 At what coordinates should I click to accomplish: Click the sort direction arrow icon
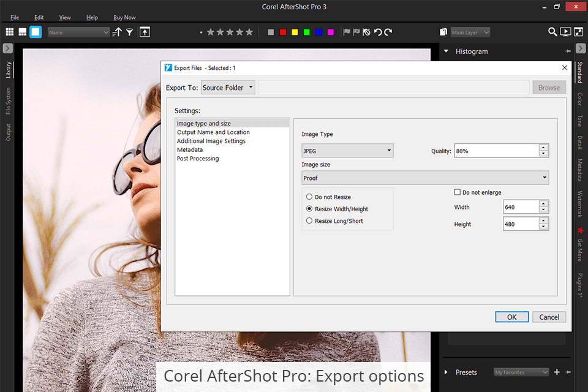(117, 32)
